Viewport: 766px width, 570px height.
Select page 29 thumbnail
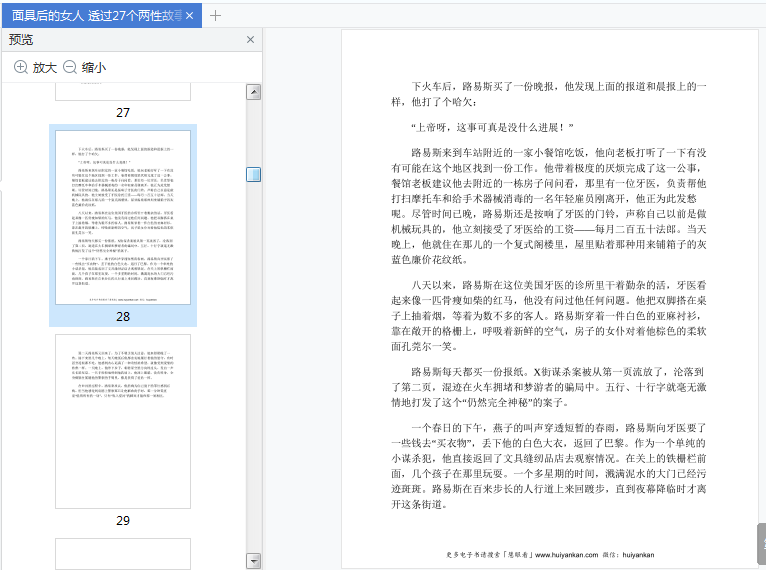click(123, 421)
